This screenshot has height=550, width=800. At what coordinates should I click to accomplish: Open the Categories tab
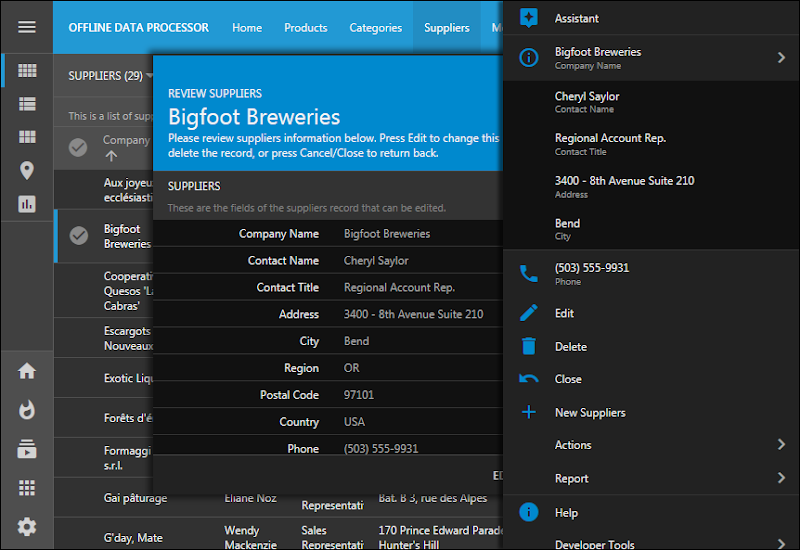376,28
